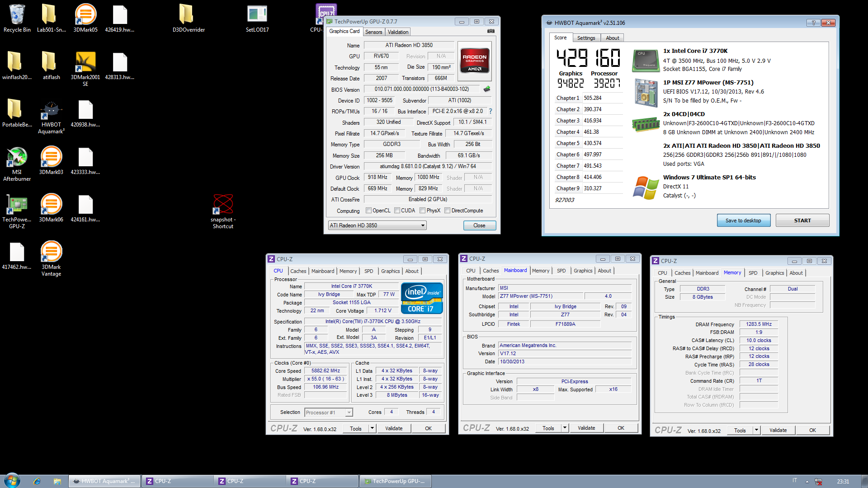This screenshot has height=488, width=868.
Task: Open Internet Explorer from the taskbar
Action: (37, 481)
